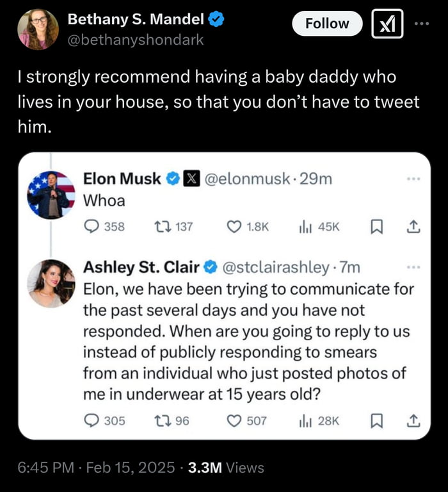Repost Elon Musk's Whoa tweet
The image size is (448, 492).
[x=164, y=226]
